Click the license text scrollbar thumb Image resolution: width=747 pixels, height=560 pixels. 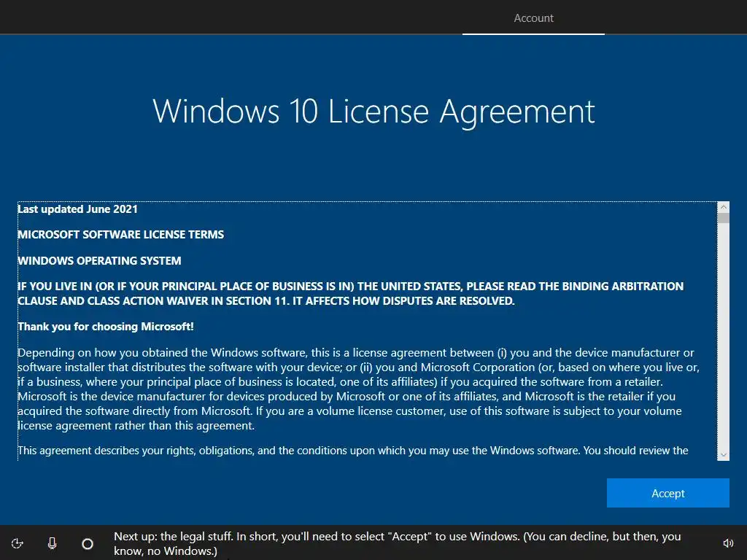tap(723, 219)
